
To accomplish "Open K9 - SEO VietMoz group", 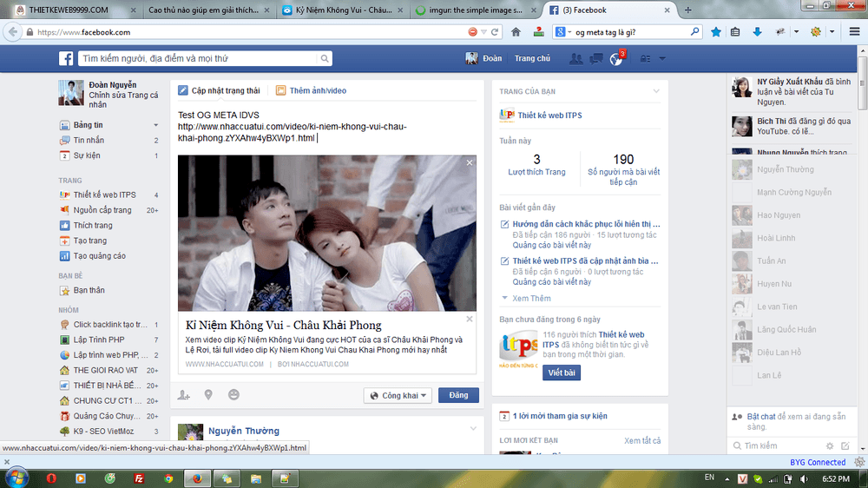I will click(x=103, y=431).
